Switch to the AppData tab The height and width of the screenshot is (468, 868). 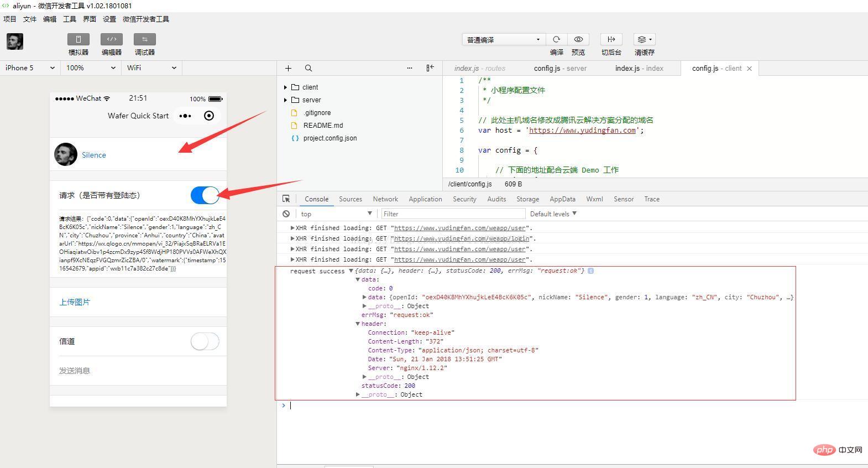tap(563, 199)
